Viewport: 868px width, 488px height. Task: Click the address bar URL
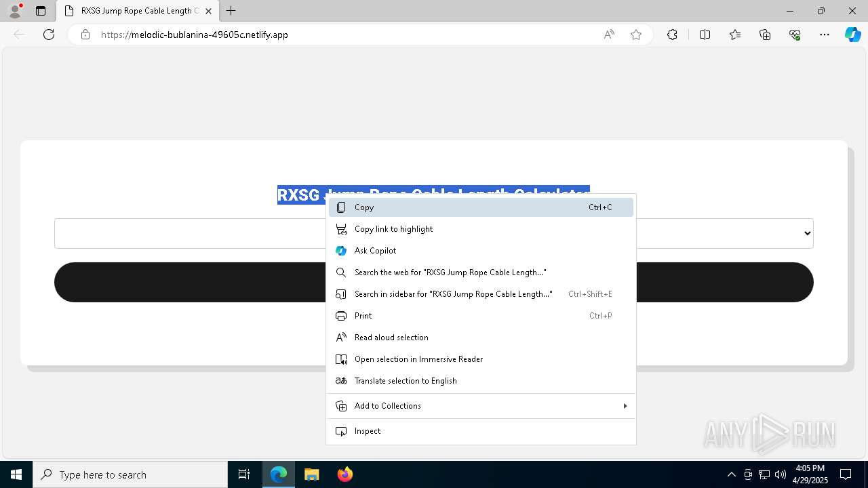(x=195, y=35)
